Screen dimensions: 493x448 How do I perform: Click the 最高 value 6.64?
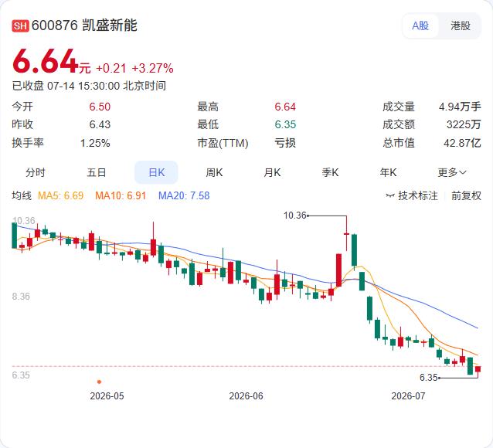[285, 107]
